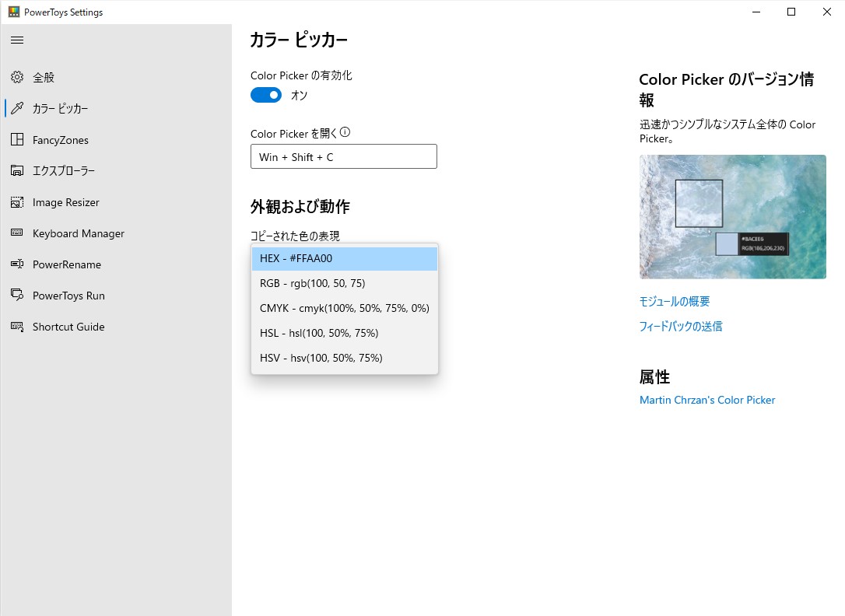Select the Shortcut Guide icon

click(x=17, y=326)
